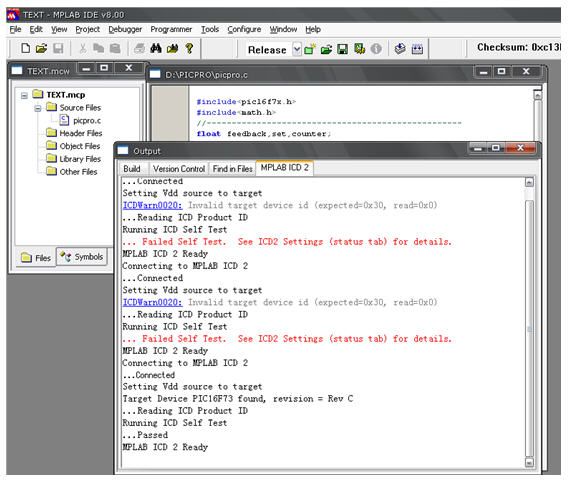Click the '#include<math.h>' code line
The width and height of the screenshot is (572, 480).
[236, 112]
